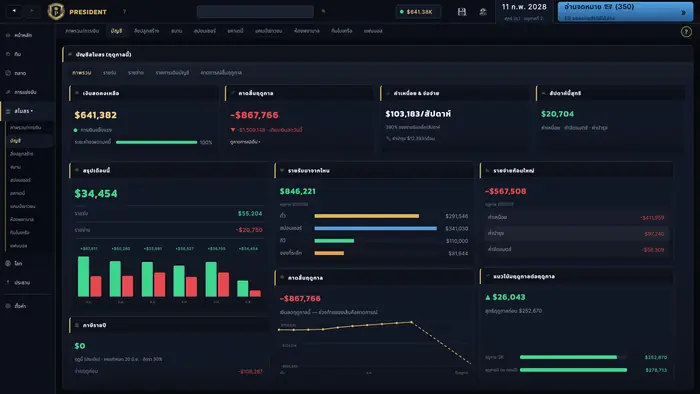Click the $55,204 income row value
The width and height of the screenshot is (700, 394).
[x=250, y=214]
